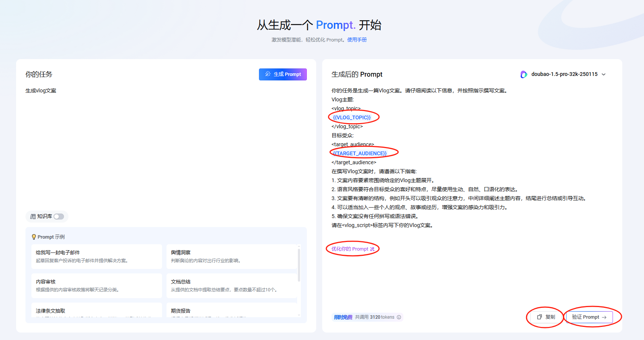This screenshot has width=644, height=340.
Task: Click the task text area with 生成vlog文案
Action: (x=166, y=146)
